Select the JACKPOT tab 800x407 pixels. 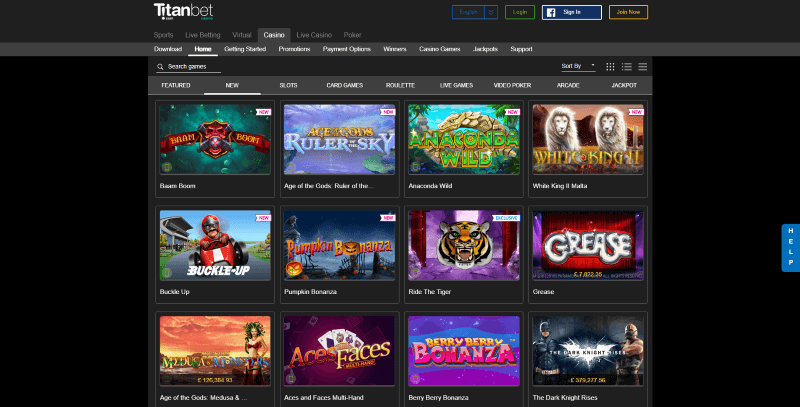click(x=624, y=85)
